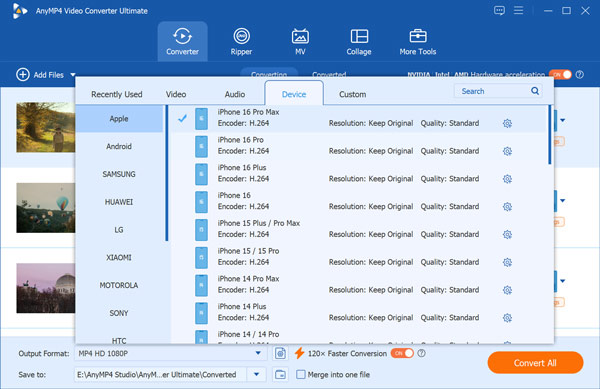The image size is (600, 389).
Task: Open settings gear for iPhone 16 row
Action: click(x=507, y=207)
